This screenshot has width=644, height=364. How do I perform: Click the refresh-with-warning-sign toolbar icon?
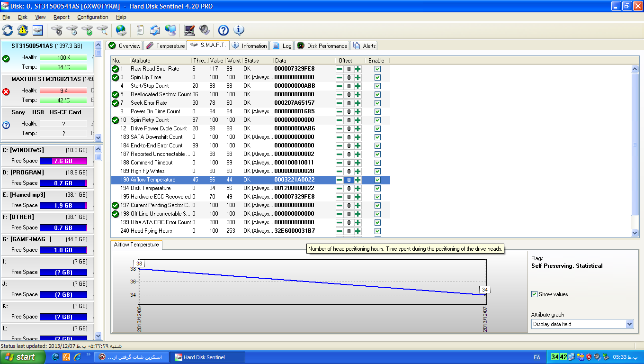click(x=23, y=30)
